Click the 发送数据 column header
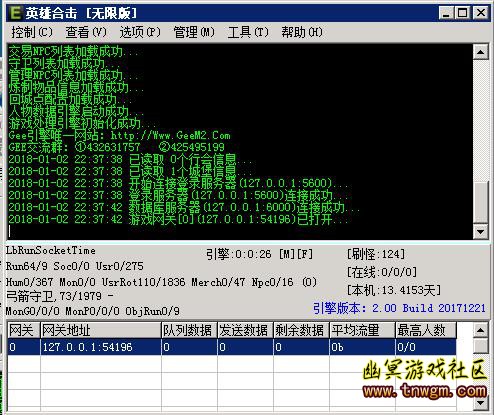 click(x=245, y=330)
